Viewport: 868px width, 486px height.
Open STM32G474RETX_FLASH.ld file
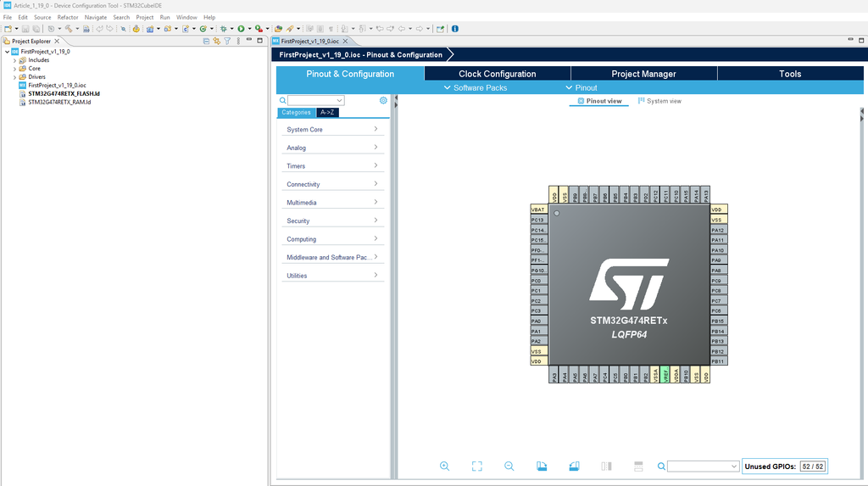click(x=64, y=93)
